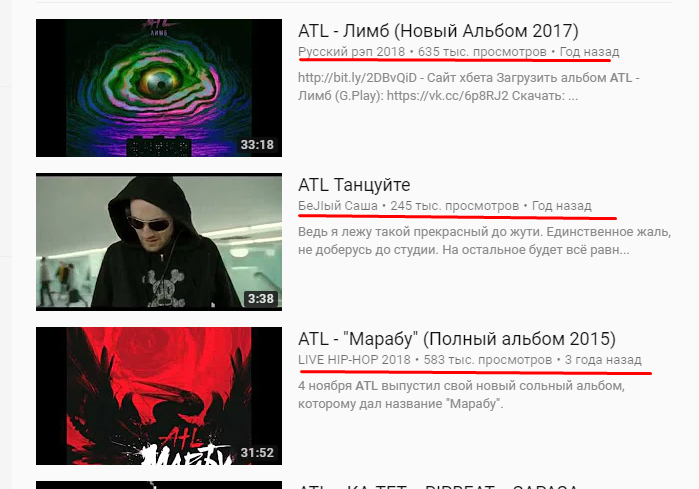Click the 3 года назад upload date

coord(603,360)
